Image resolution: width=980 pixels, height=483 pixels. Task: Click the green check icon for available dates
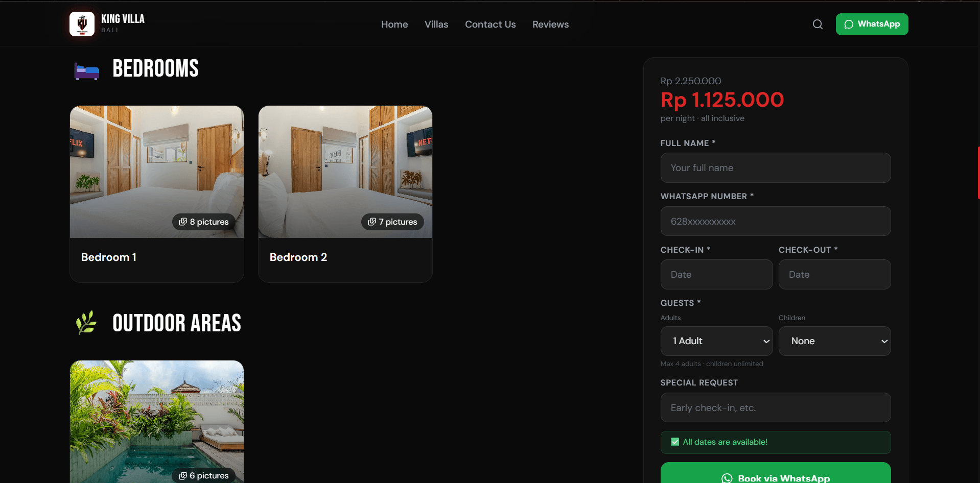(675, 442)
